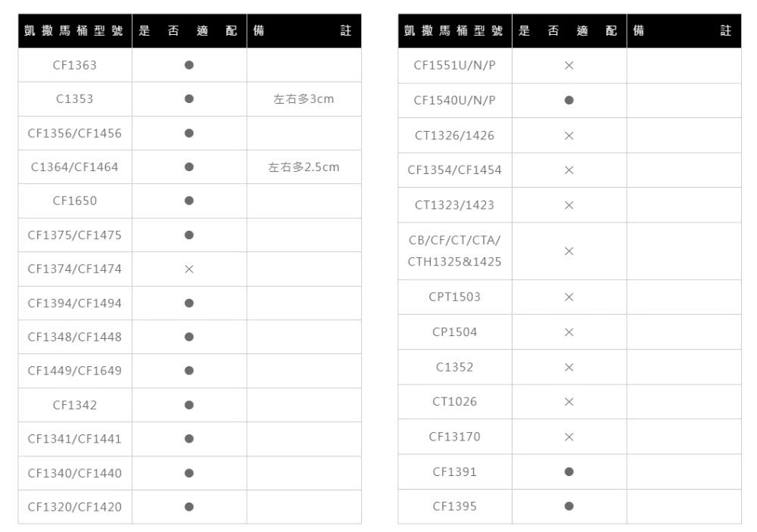This screenshot has width=757, height=532.
Task: Click the X mark beside CF1551U/N/P
Action: [569, 66]
